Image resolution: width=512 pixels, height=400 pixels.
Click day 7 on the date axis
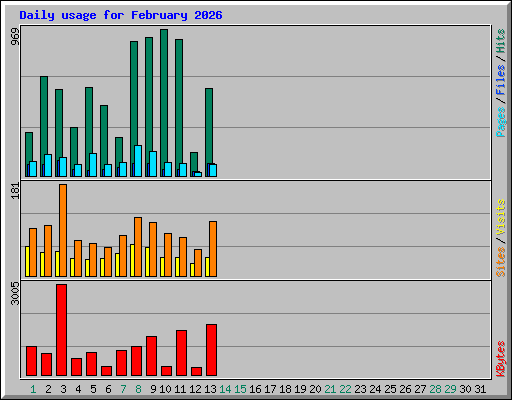(123, 389)
